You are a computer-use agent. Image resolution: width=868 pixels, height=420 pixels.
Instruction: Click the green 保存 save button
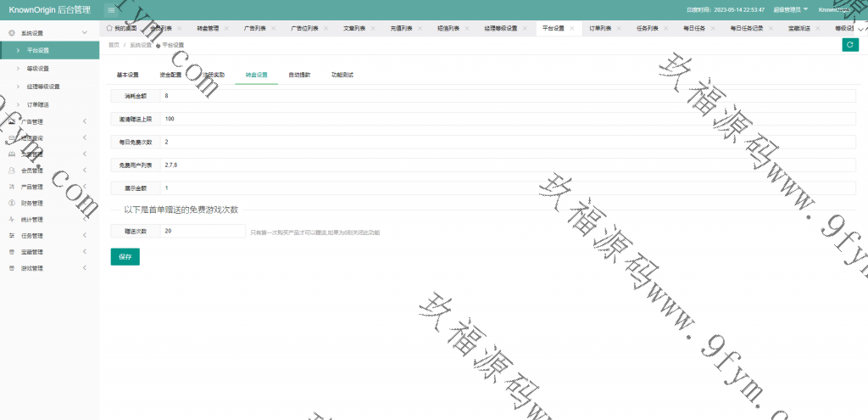point(125,256)
